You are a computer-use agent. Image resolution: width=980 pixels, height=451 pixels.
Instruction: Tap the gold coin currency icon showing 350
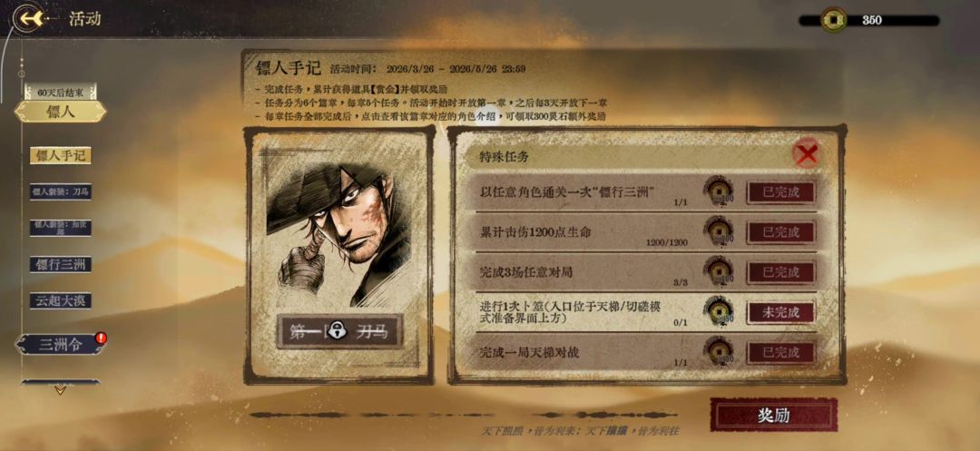coord(833,20)
